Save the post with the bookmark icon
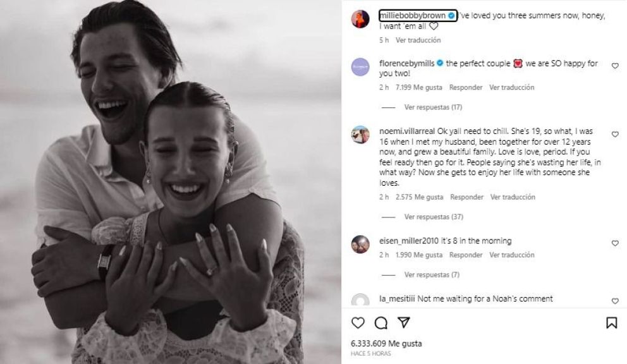The height and width of the screenshot is (364, 627). tap(611, 323)
